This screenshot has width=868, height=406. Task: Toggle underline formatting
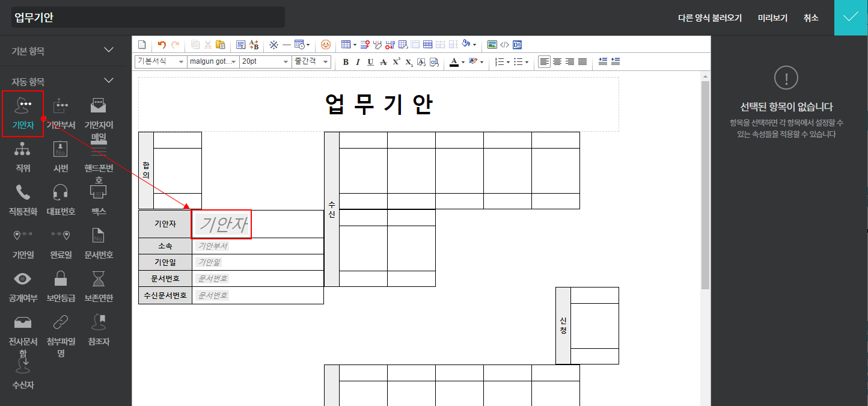click(x=370, y=62)
